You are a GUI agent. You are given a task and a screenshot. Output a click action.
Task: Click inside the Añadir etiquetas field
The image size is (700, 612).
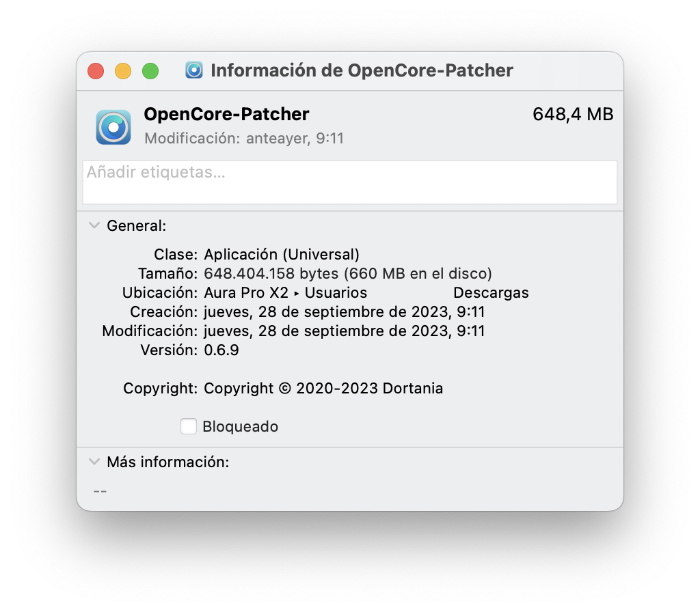350,182
